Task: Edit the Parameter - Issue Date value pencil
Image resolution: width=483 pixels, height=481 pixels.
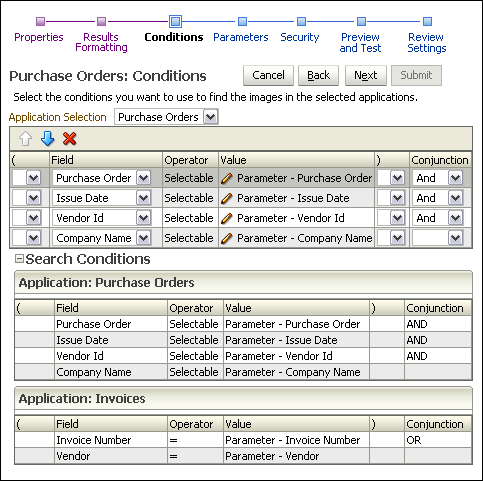Action: [227, 198]
